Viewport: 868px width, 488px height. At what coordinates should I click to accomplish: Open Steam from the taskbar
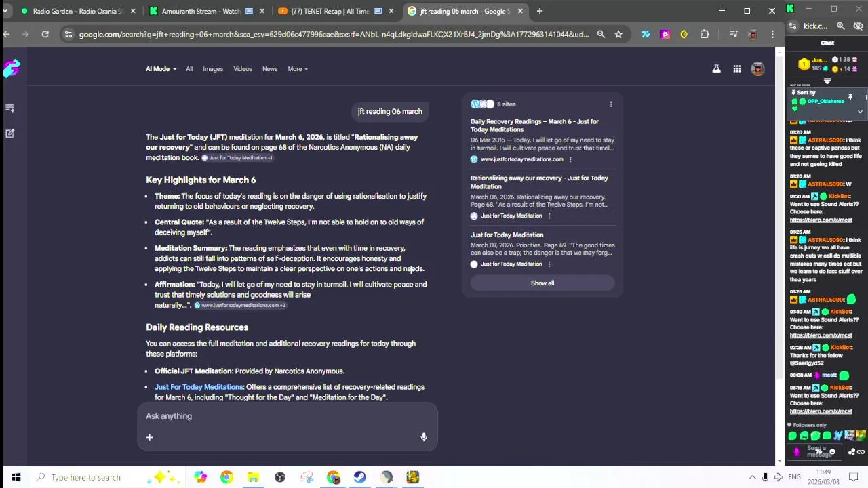(360, 477)
